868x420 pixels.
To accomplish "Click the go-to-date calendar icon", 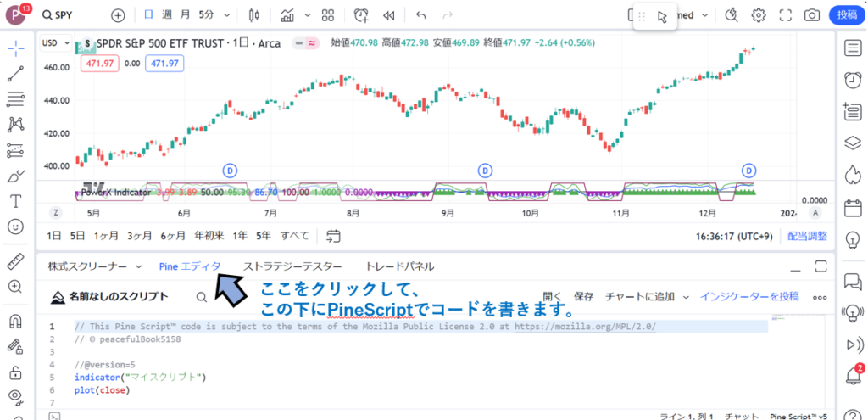I will click(x=333, y=235).
